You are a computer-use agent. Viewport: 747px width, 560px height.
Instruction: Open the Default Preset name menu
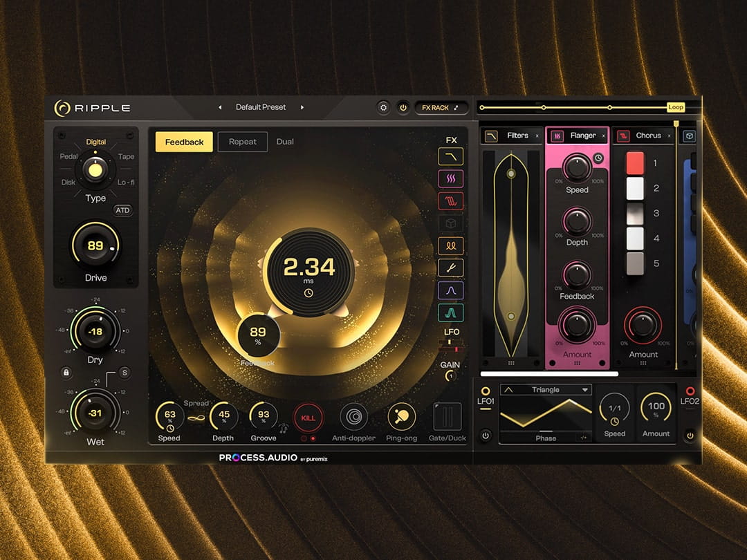point(261,107)
